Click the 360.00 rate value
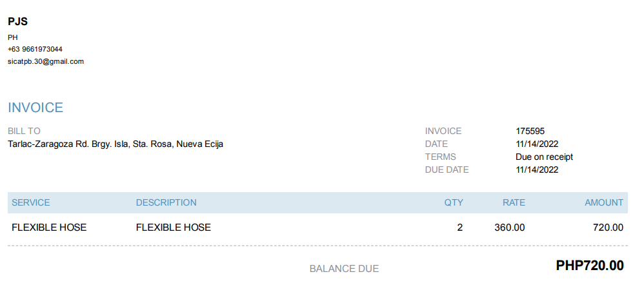Screen dimensions: 644x292 tap(510, 227)
